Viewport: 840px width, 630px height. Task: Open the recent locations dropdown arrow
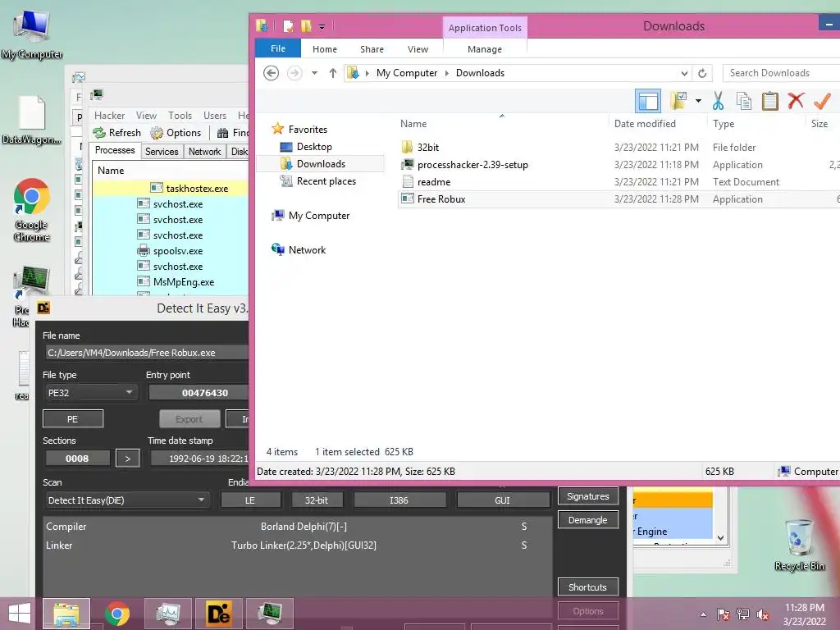(314, 73)
